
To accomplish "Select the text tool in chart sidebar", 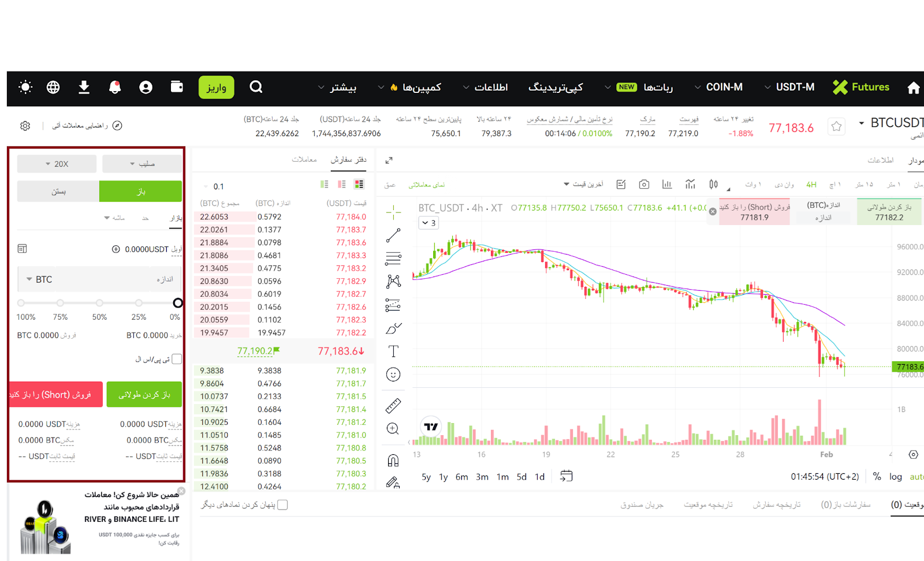I will (393, 351).
